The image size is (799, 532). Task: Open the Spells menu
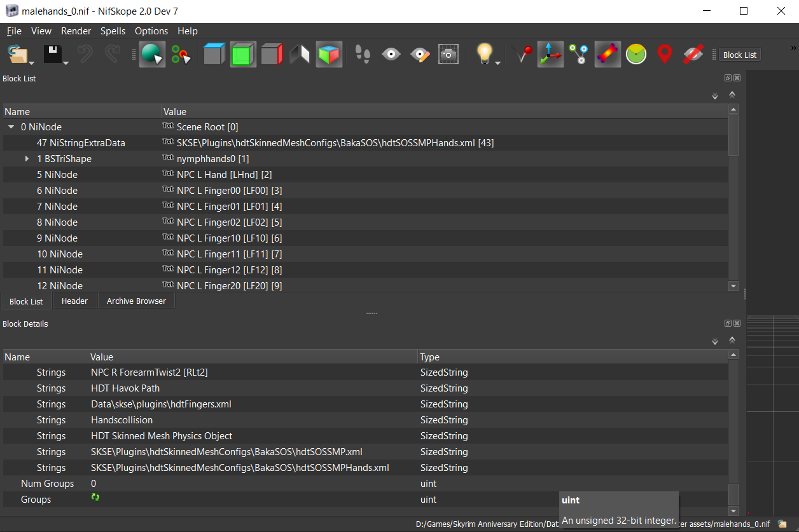click(113, 31)
